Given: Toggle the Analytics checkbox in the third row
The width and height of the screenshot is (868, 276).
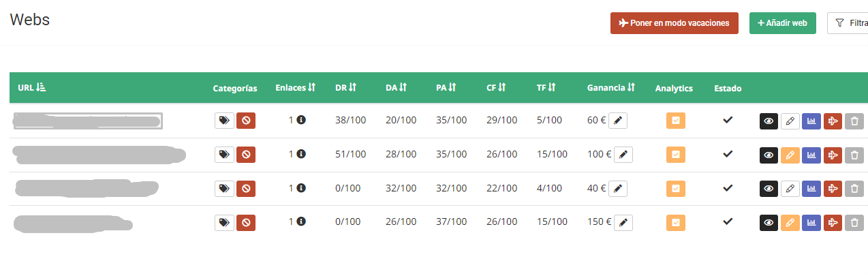Looking at the screenshot, I should 675,188.
